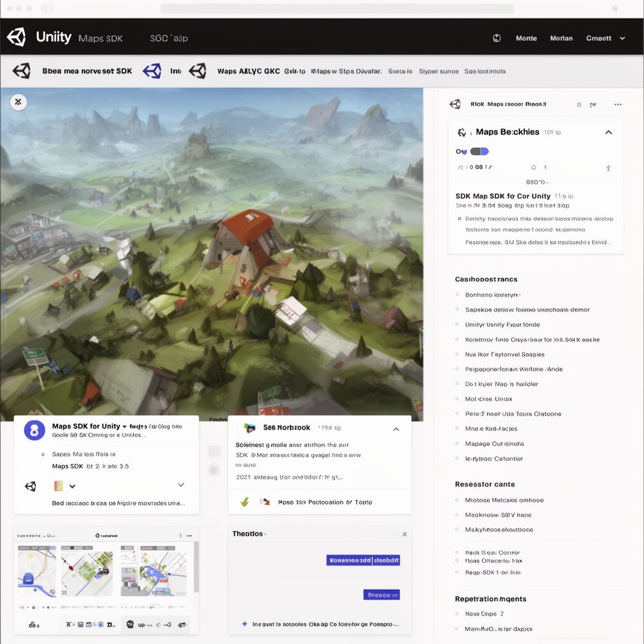
Task: Click the pin icon in Maps card
Action: (x=608, y=167)
